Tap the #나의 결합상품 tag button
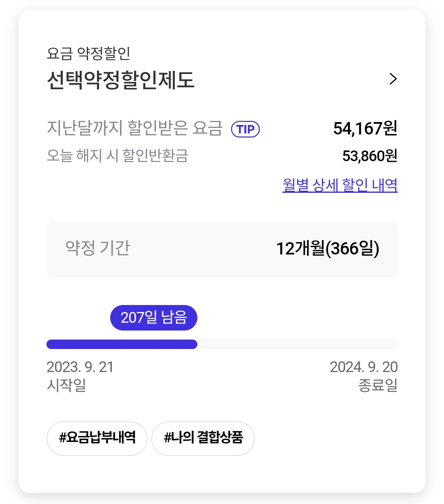 [203, 438]
